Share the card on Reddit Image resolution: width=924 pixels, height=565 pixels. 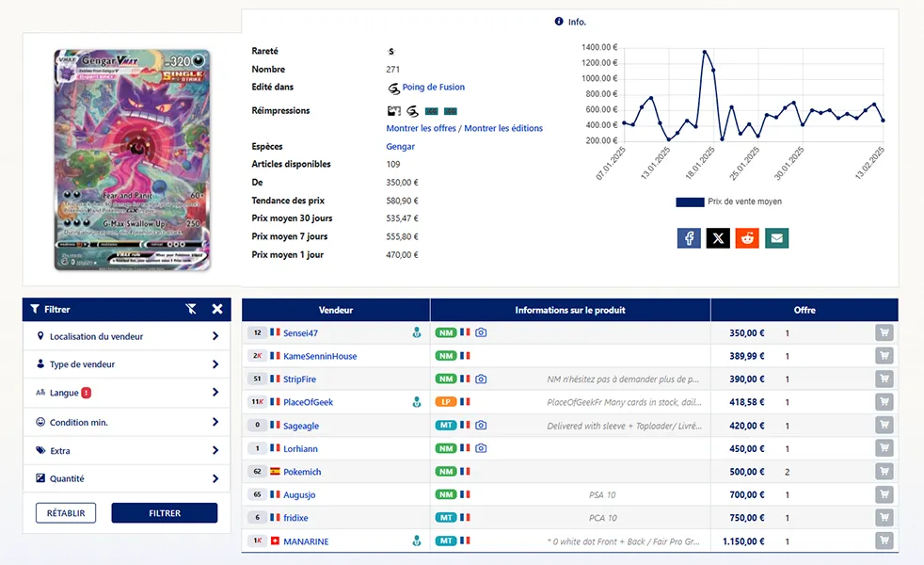[x=747, y=238]
